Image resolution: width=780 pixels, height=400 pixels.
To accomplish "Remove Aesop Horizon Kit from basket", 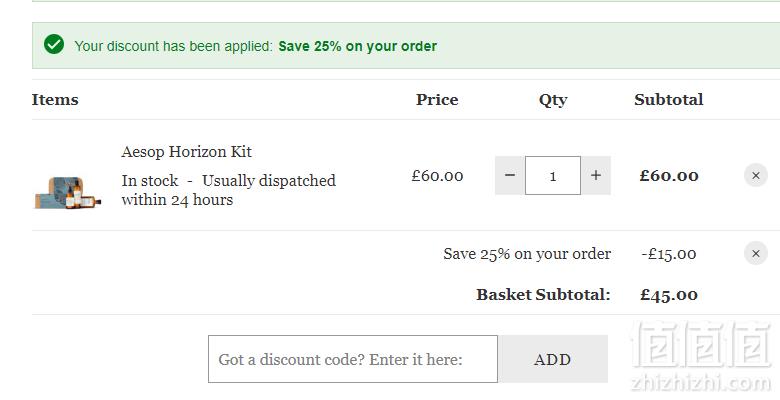I will pos(756,176).
